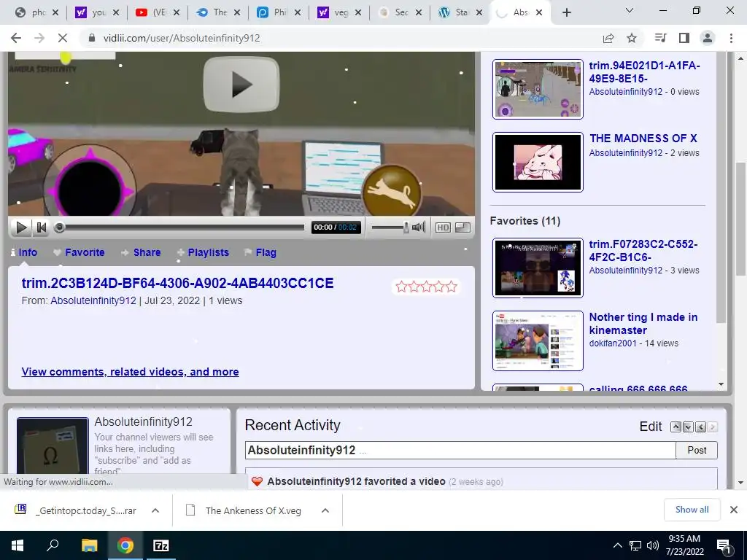Open the Chrome profile avatar
This screenshot has height=560, width=747.
pyautogui.click(x=708, y=38)
